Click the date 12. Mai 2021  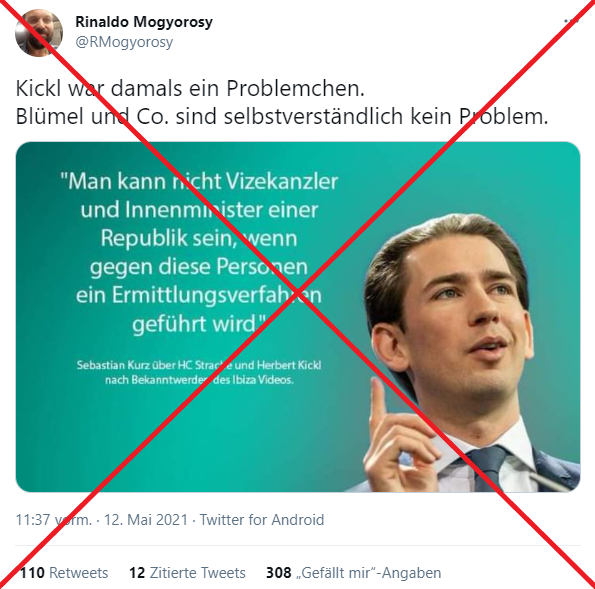pyautogui.click(x=146, y=520)
